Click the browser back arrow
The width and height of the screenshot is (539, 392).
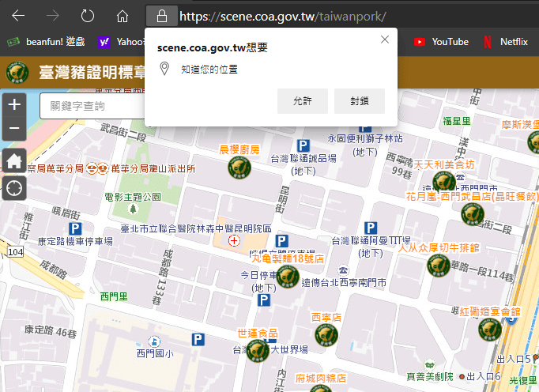point(18,16)
